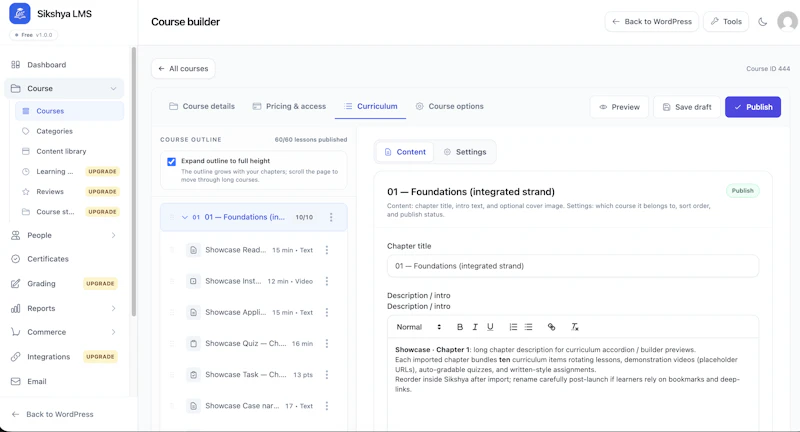Image resolution: width=800 pixels, height=432 pixels.
Task: Click the Course ID 444 text
Action: [x=768, y=69]
